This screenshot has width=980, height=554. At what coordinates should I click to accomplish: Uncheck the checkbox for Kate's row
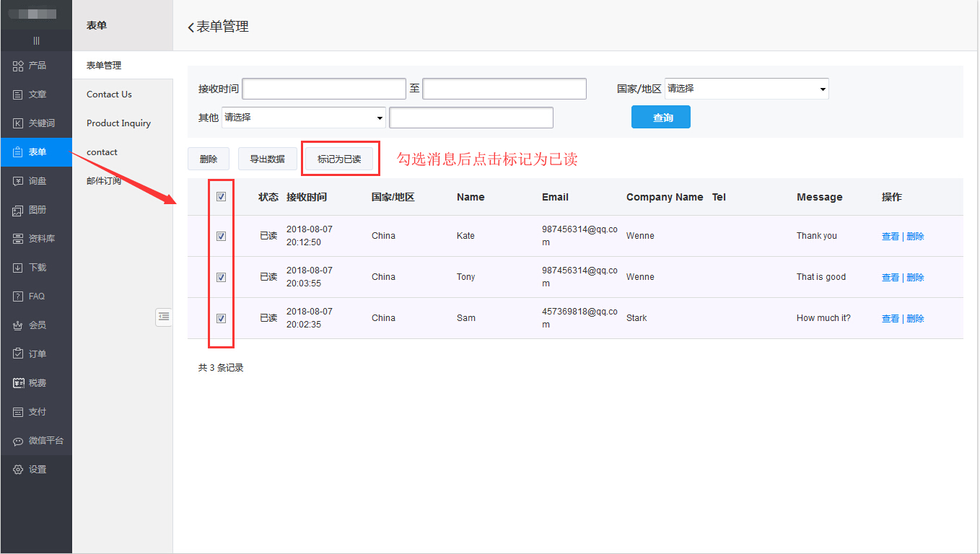(222, 236)
